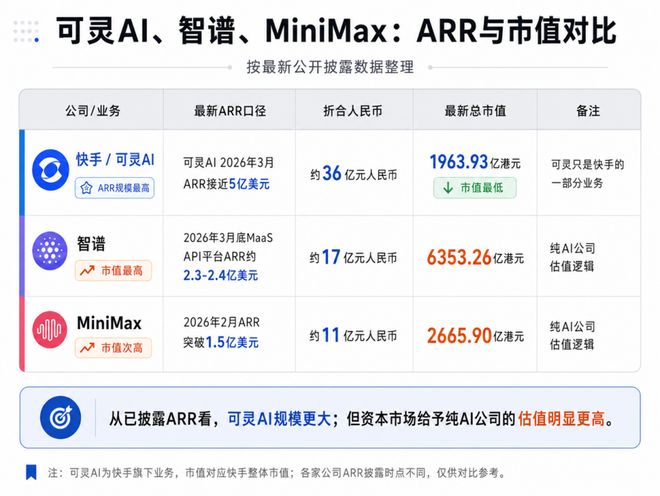Click the 2026年3月底MaaS text in 智谱 row
Image resolution: width=660 pixels, height=496 pixels.
point(228,238)
